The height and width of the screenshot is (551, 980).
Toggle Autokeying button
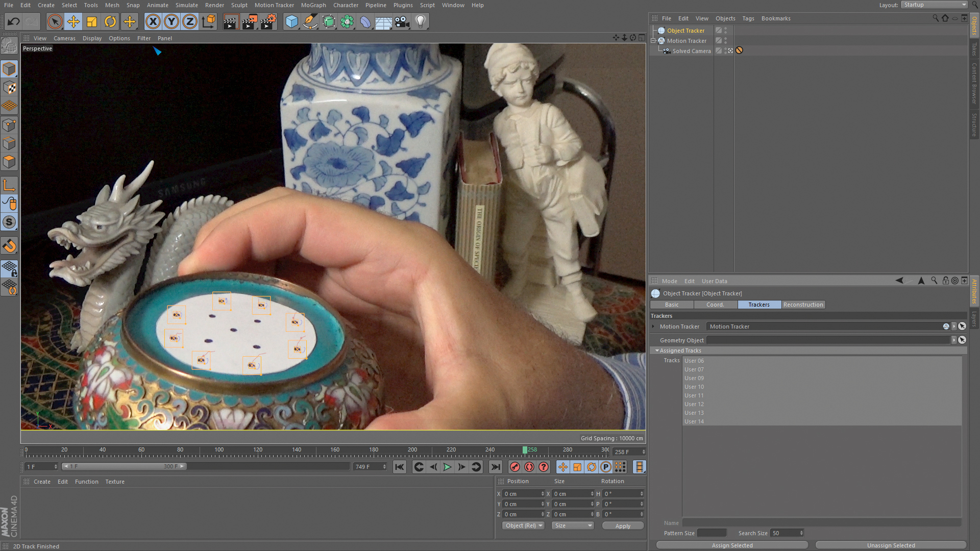coord(529,467)
